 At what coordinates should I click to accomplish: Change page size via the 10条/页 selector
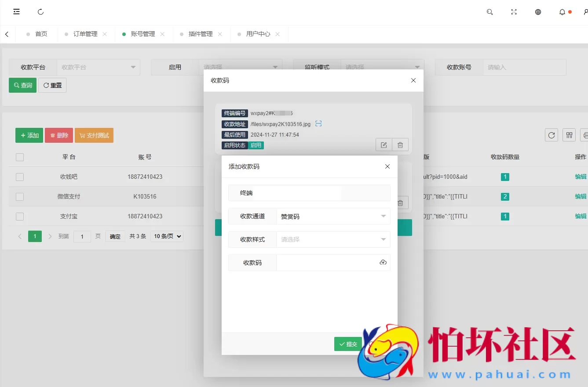pyautogui.click(x=167, y=236)
